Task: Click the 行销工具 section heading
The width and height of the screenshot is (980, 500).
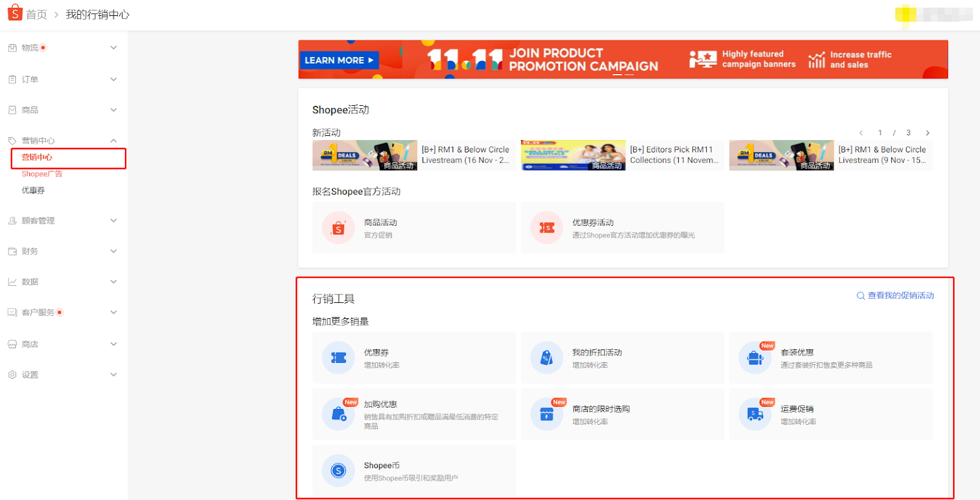Action: [x=333, y=299]
